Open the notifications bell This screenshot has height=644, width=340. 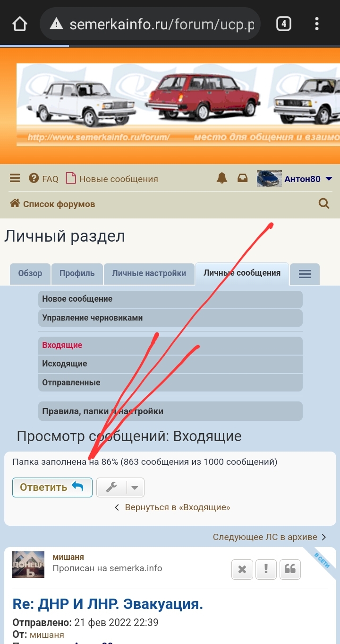221,178
